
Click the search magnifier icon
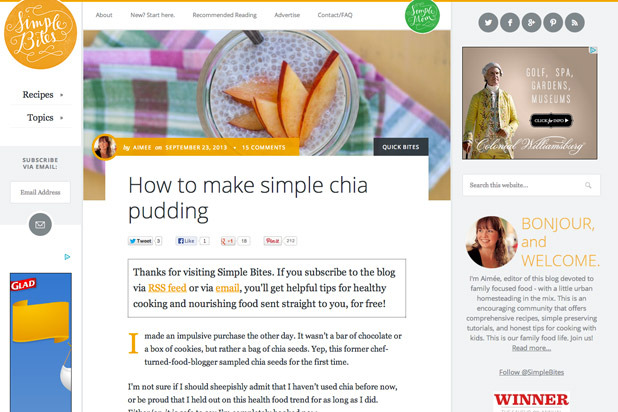(588, 185)
